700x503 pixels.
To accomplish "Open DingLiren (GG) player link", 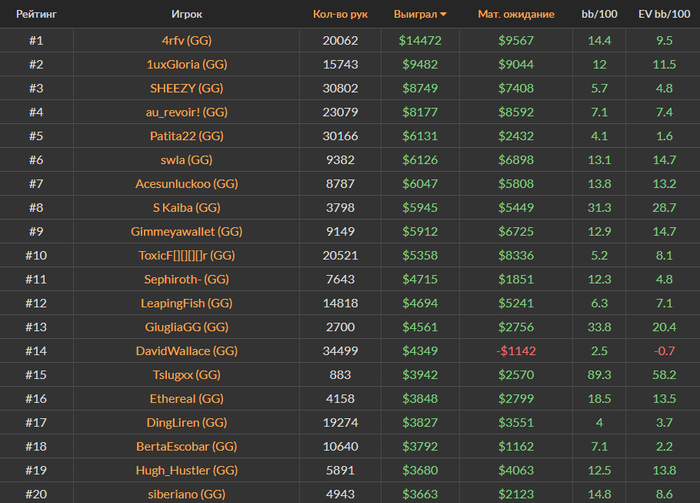I will point(187,423).
